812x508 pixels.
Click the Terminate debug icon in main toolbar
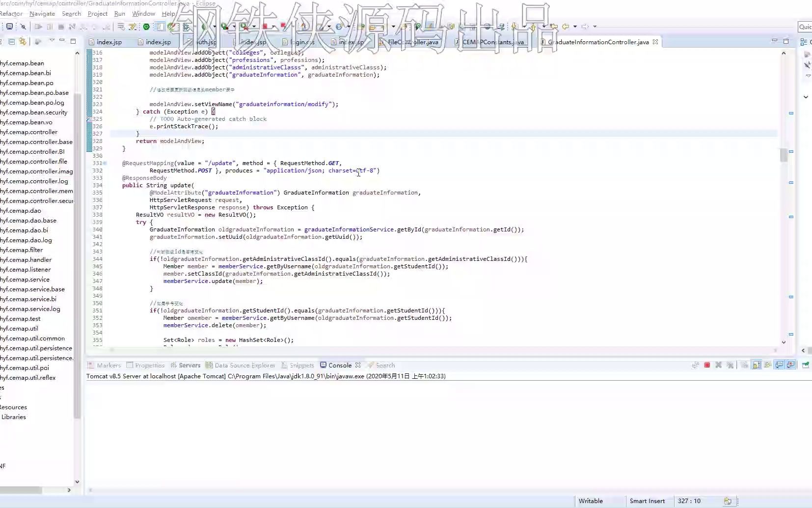(x=61, y=27)
